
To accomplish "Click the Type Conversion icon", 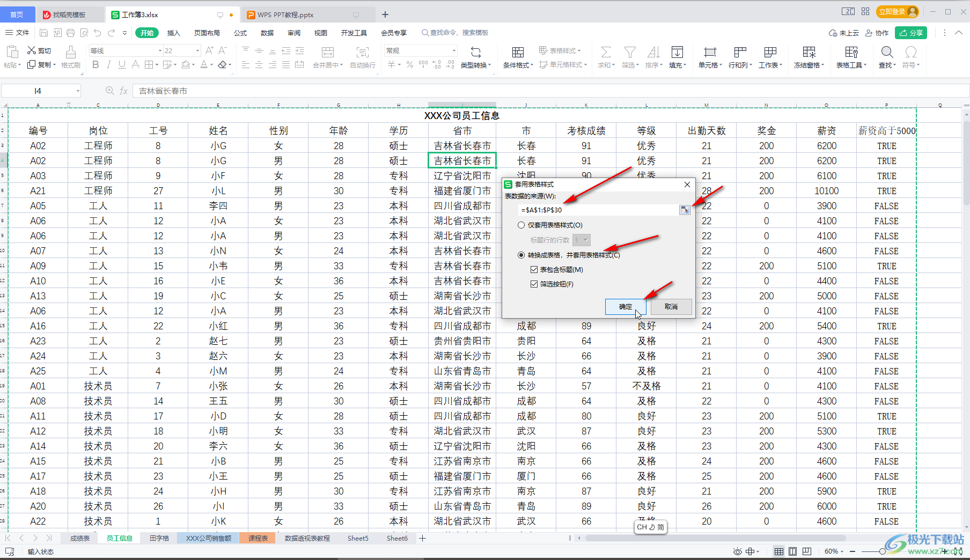I will click(476, 53).
